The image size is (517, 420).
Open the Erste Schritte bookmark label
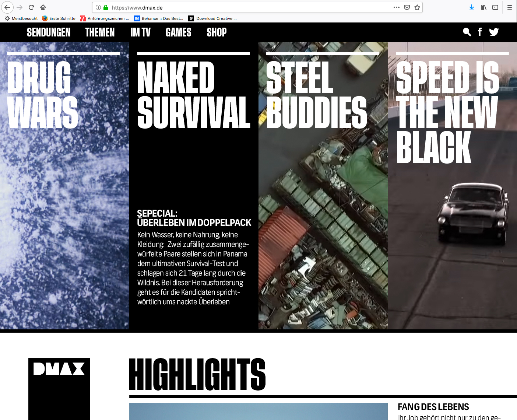click(x=62, y=18)
